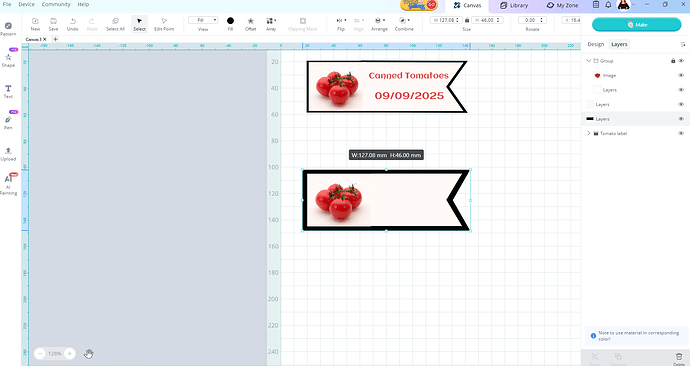Select the Layers panel tab
The image size is (690, 366).
tap(619, 44)
